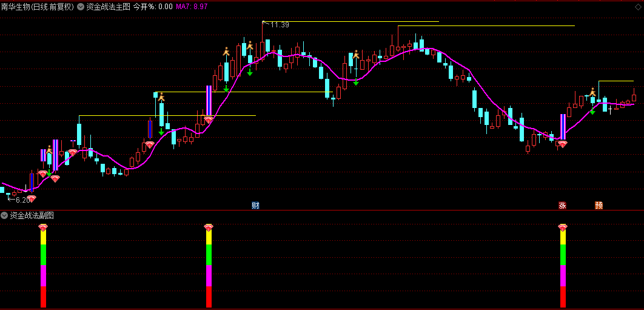Click green down arrow directly above 预 marker
Screen dimensions: 644x310
[x=592, y=112]
